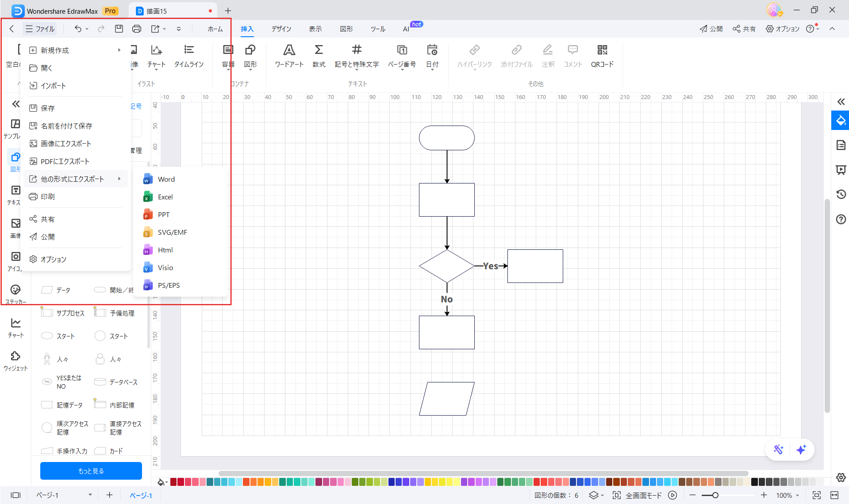The width and height of the screenshot is (849, 504).
Task: Click the save icon in quick toolbar
Action: coord(119,29)
